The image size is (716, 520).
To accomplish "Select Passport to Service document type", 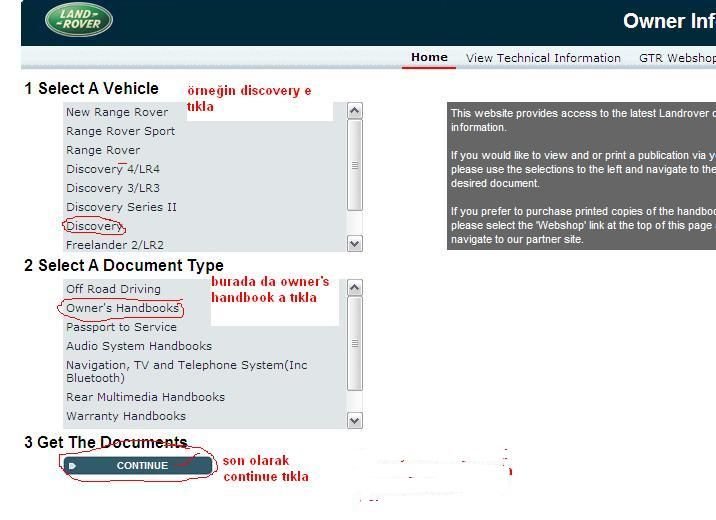I will (121, 327).
